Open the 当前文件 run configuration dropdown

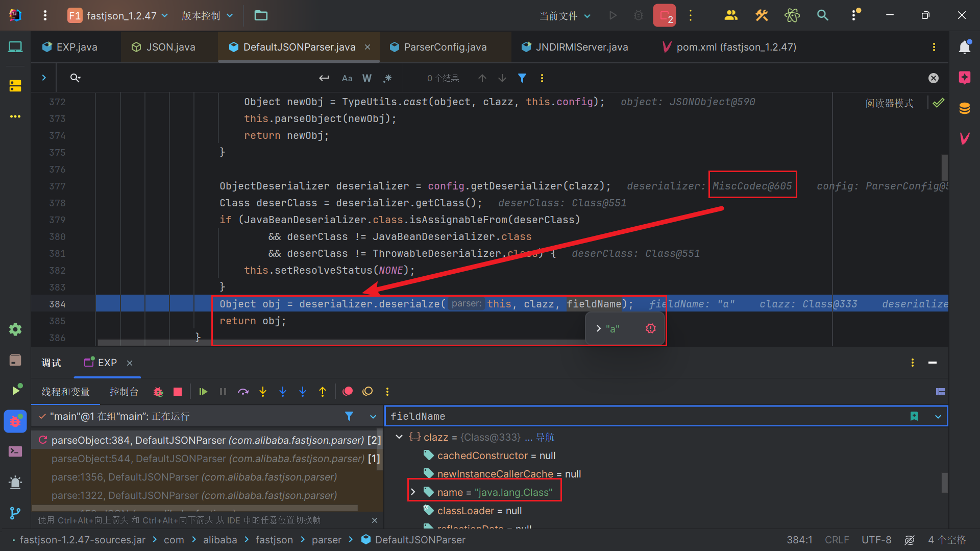click(x=565, y=16)
